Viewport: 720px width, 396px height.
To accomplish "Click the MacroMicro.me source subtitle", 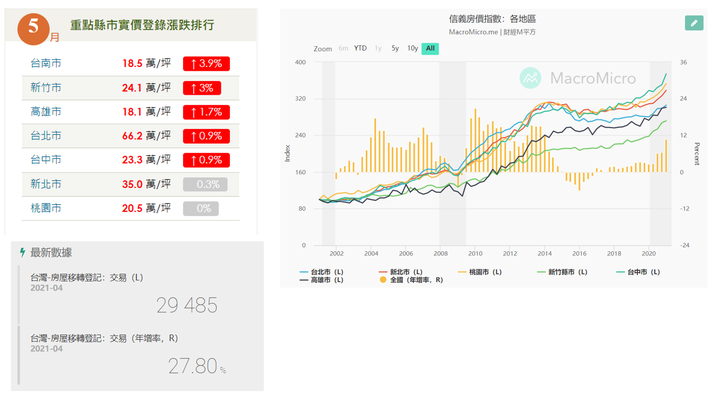I will tap(492, 32).
